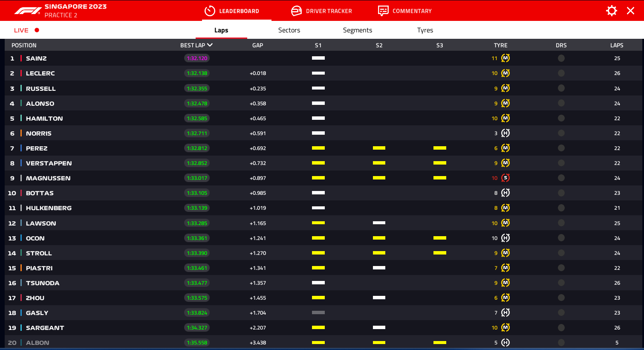Click the GAP column header
This screenshot has height=350, width=644.
[x=257, y=45]
